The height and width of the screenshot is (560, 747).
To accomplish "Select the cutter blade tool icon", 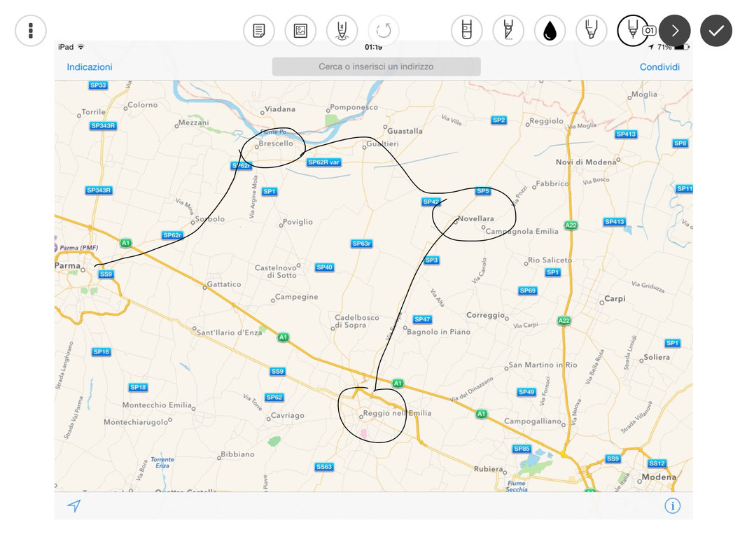I will 508,31.
